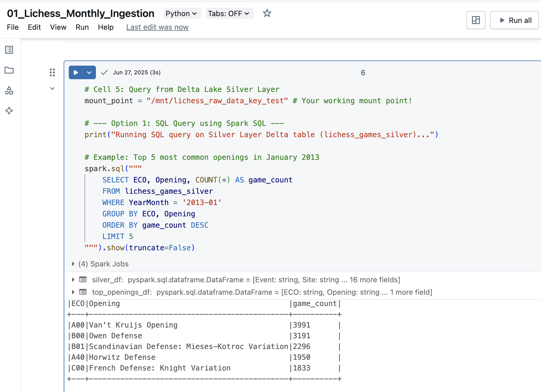Click the Owen Defense result row
This screenshot has width=541, height=392.
[204, 336]
